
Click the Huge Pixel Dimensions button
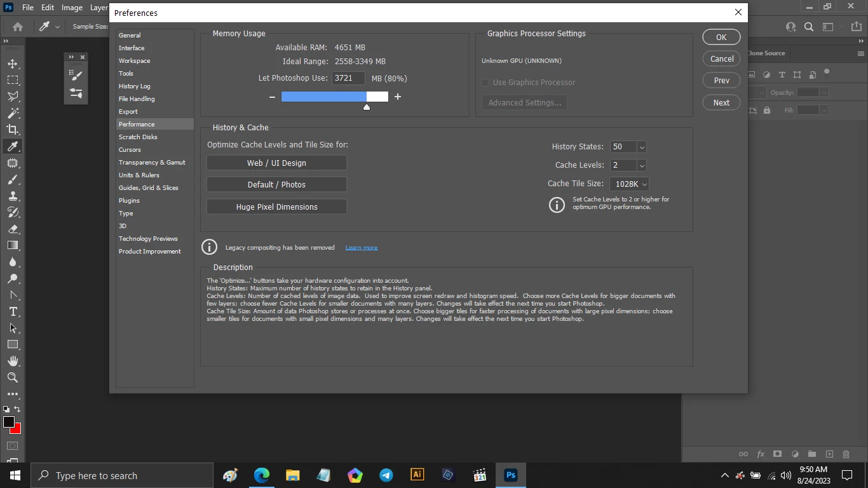[276, 207]
